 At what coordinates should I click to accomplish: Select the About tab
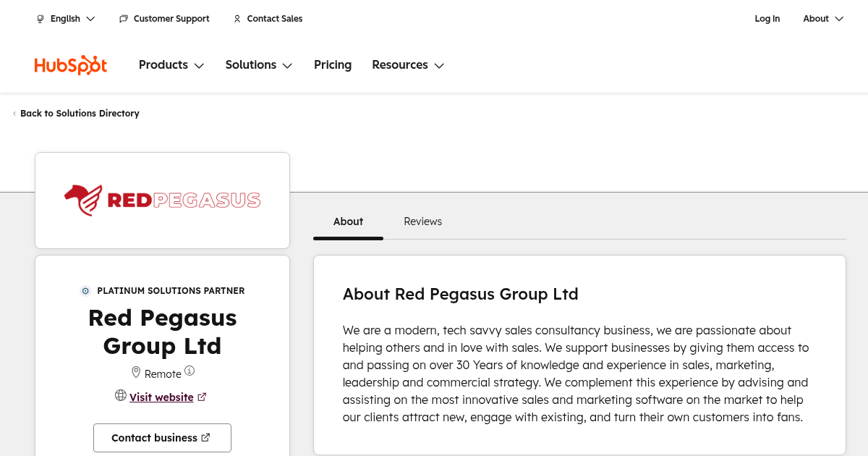(348, 221)
